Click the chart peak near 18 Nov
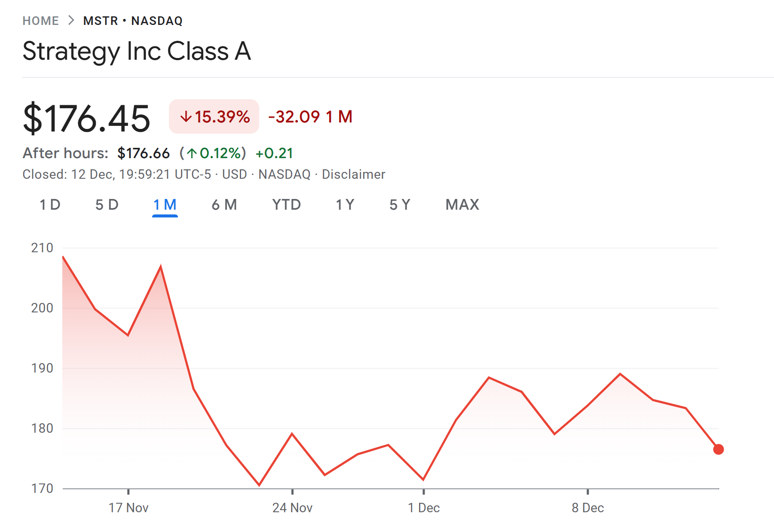This screenshot has width=774, height=532. click(161, 266)
